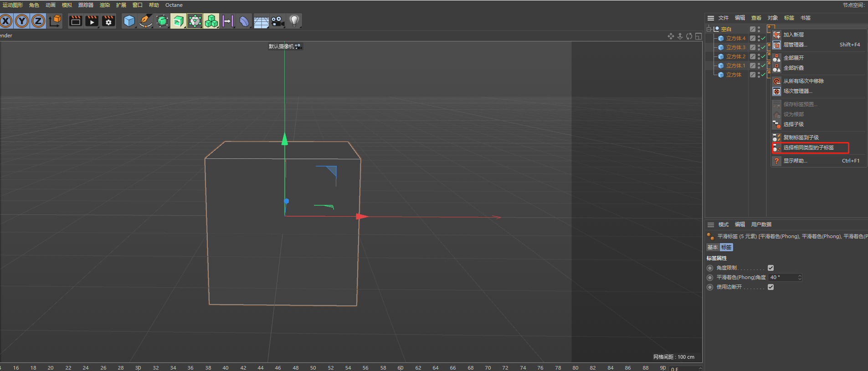Click keyframe circle beside 平滑着色(Phong)角度
This screenshot has width=868, height=371.
click(x=710, y=277)
